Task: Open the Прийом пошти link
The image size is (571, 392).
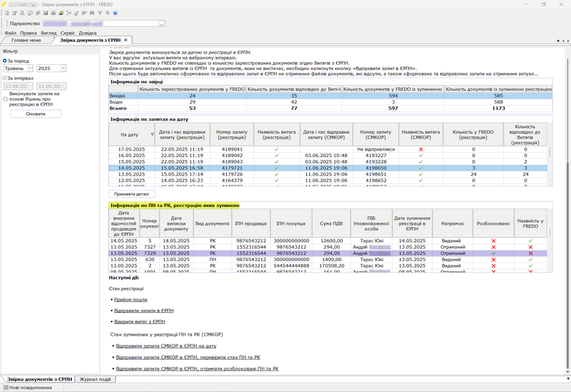Action: click(x=130, y=299)
